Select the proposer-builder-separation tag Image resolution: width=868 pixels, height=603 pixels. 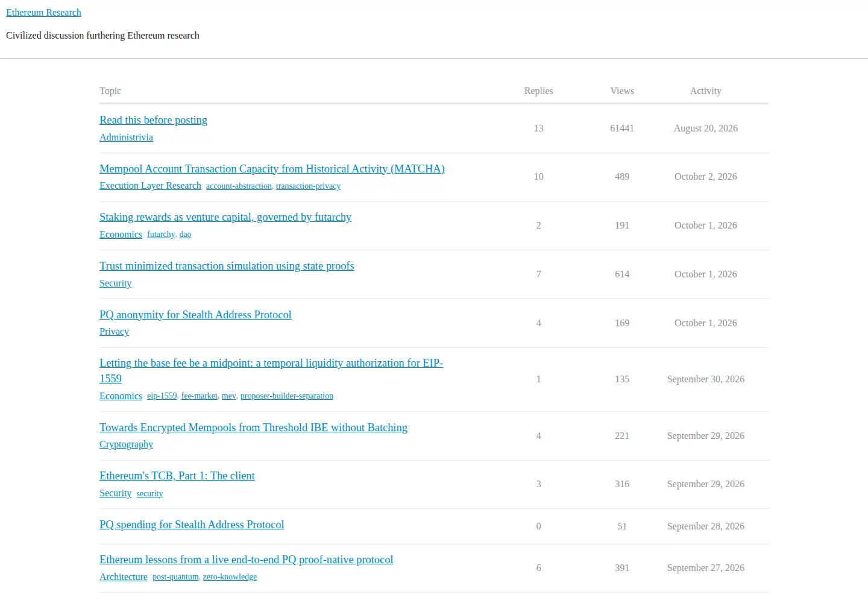click(x=287, y=396)
